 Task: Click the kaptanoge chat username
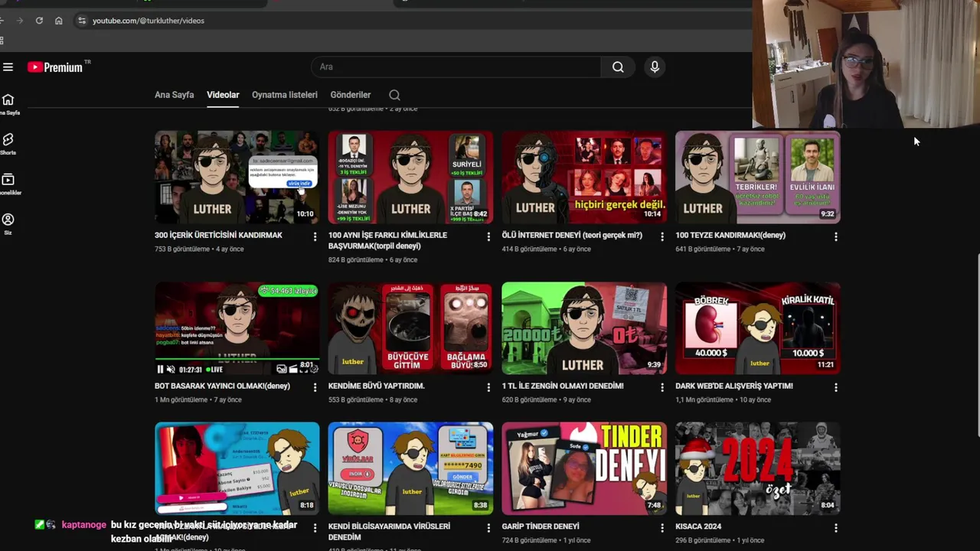coord(83,525)
